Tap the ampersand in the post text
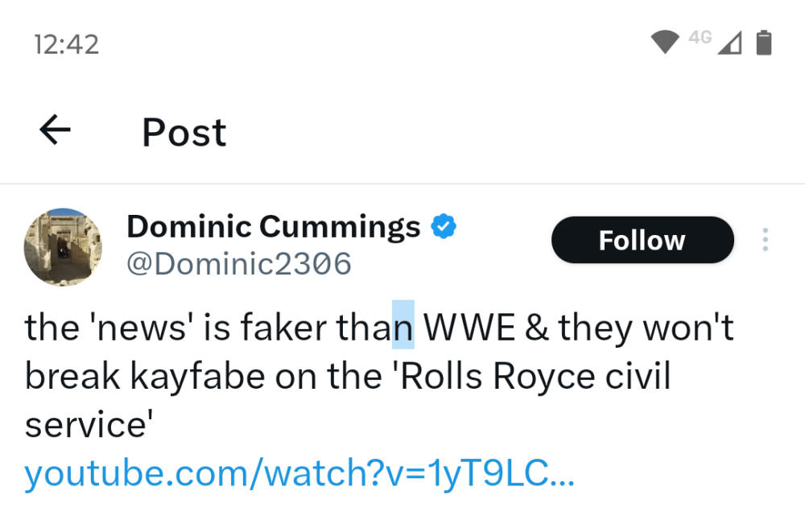The width and height of the screenshot is (805, 532). click(537, 328)
